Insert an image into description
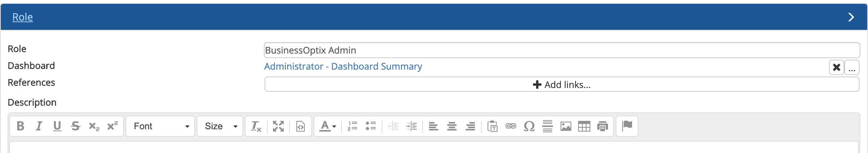Viewport: 868px width, 153px height. 566,126
